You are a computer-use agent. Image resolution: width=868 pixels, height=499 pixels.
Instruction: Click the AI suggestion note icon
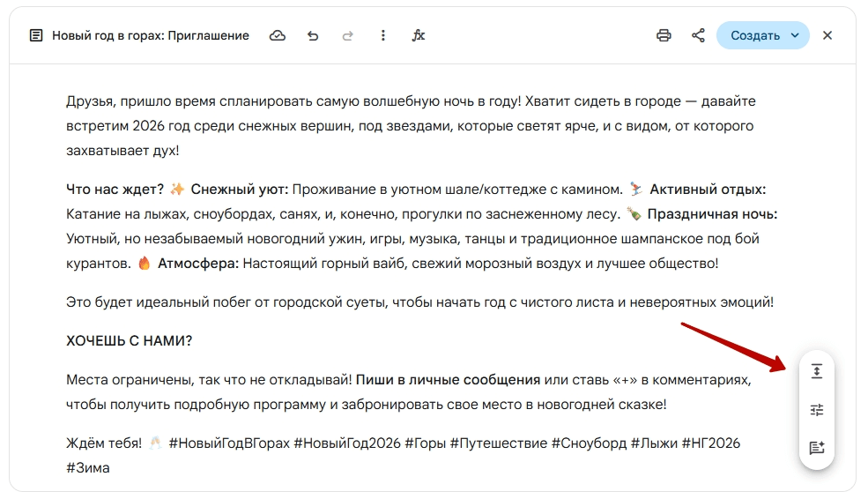pos(817,448)
